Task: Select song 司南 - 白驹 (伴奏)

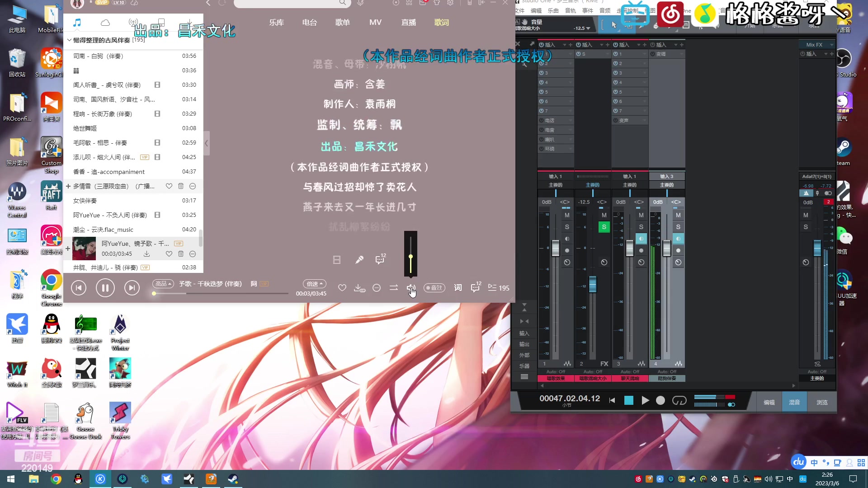Action: tap(133, 56)
